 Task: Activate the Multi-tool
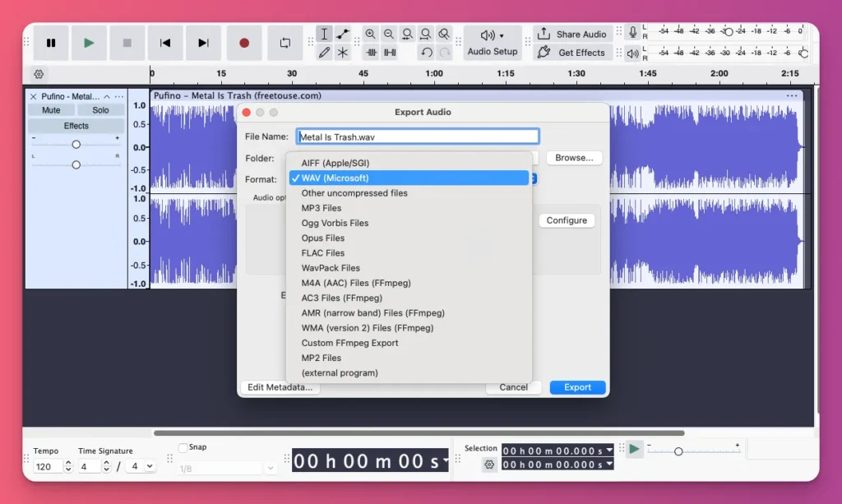pos(343,52)
